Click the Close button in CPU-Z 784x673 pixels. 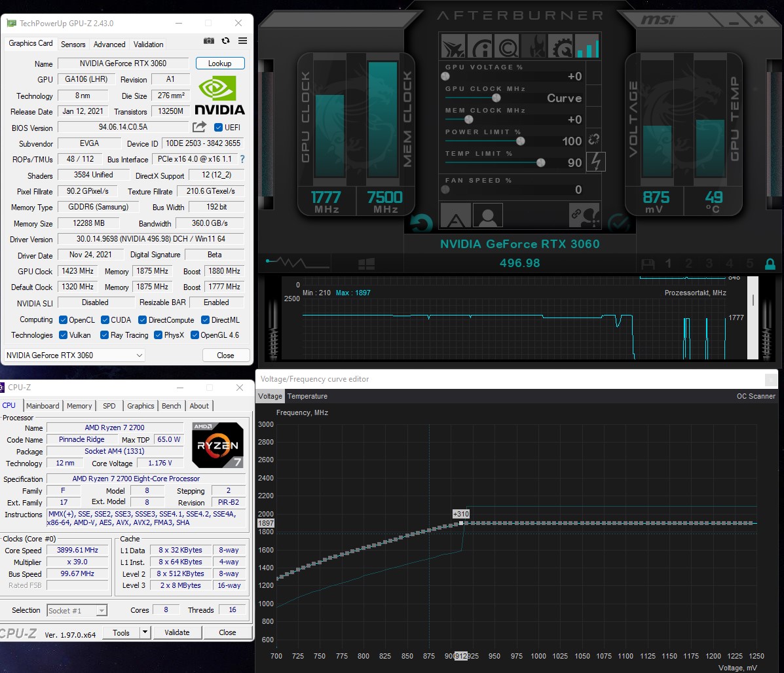(x=227, y=632)
